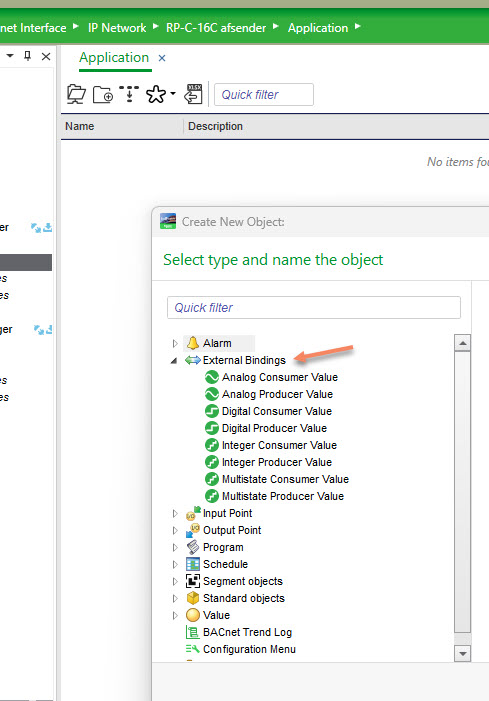Open star icon dropdown arrow
This screenshot has height=701, width=489.
click(x=173, y=94)
